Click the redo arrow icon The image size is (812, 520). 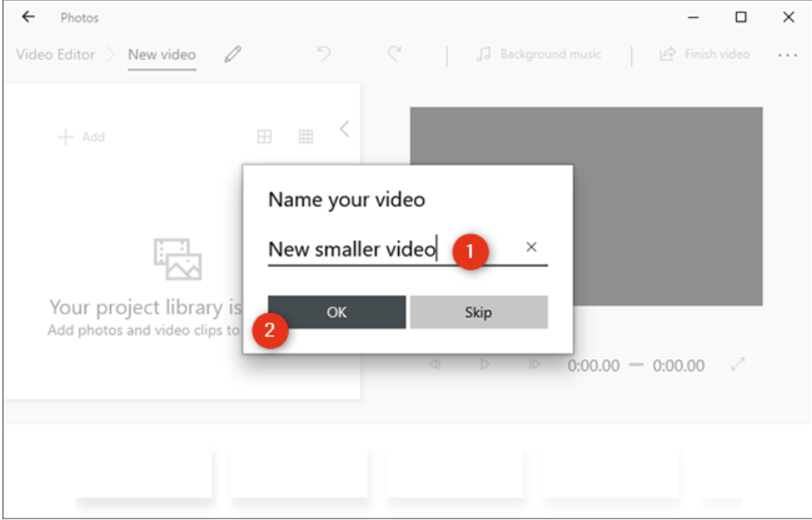394,55
